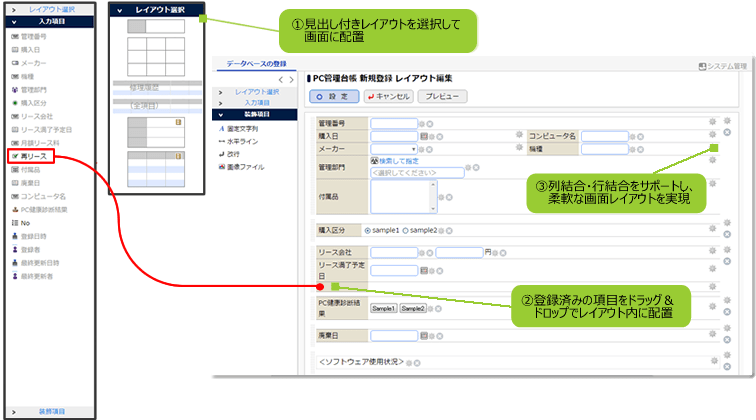The height and width of the screenshot is (420, 756).
Task: Remove the リース会社 layout block at far right
Action: tap(727, 261)
